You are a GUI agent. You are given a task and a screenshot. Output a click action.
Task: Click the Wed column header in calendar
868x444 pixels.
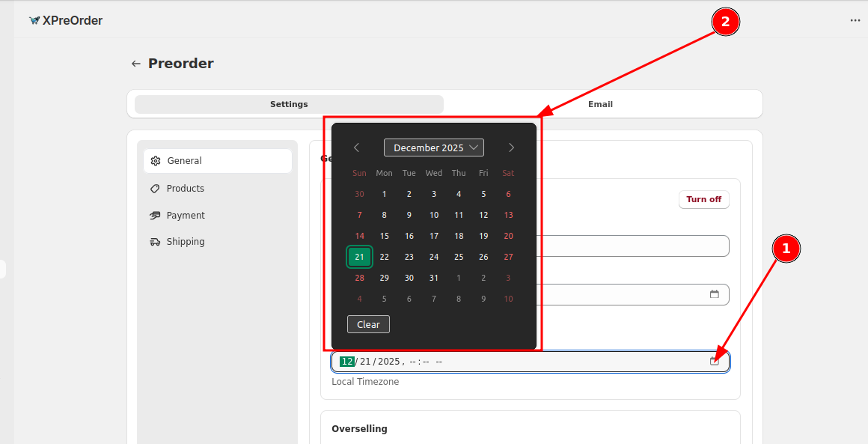(x=434, y=173)
